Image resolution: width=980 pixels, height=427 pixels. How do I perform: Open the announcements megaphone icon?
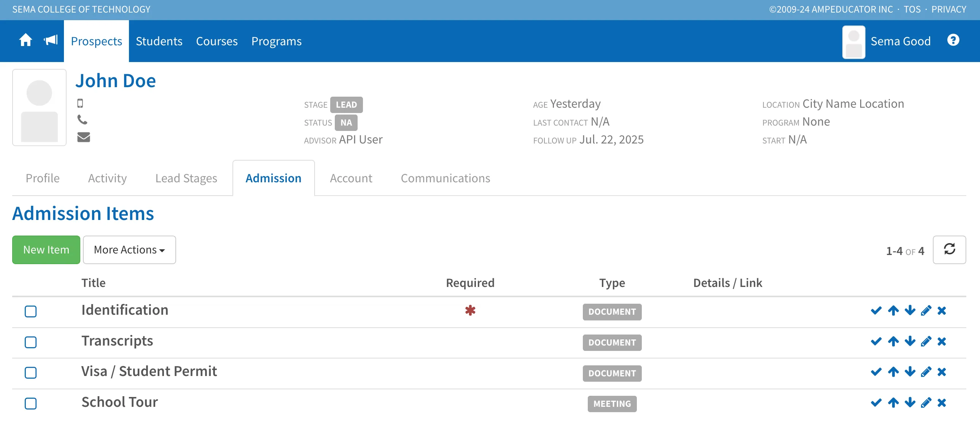click(x=51, y=40)
